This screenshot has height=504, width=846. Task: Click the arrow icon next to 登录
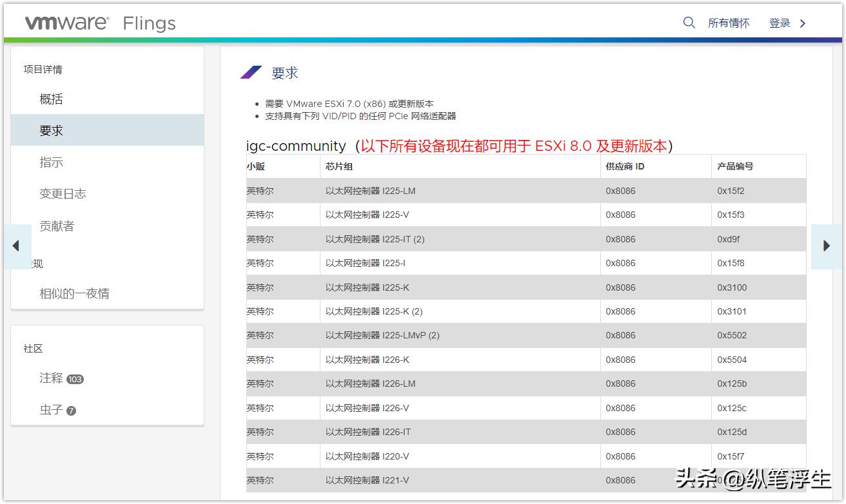pos(802,23)
